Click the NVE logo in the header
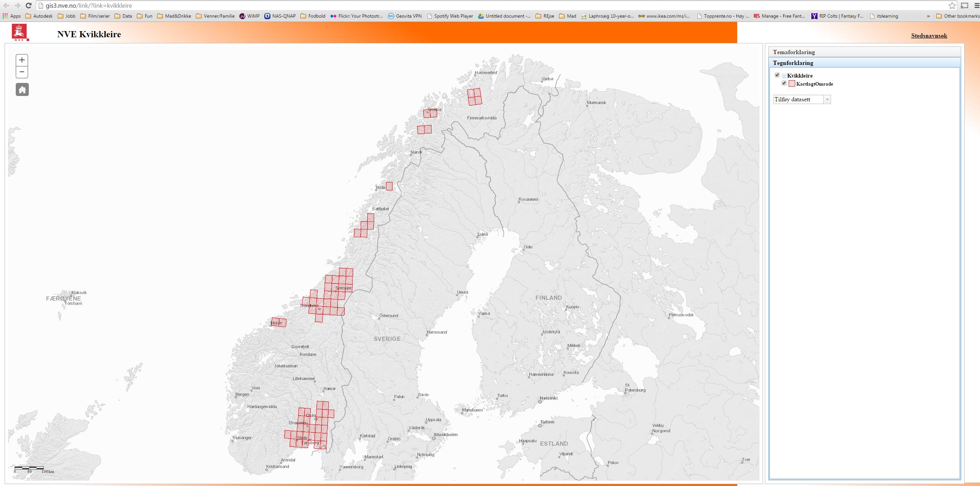Viewport: 980px width, 486px height. (20, 33)
